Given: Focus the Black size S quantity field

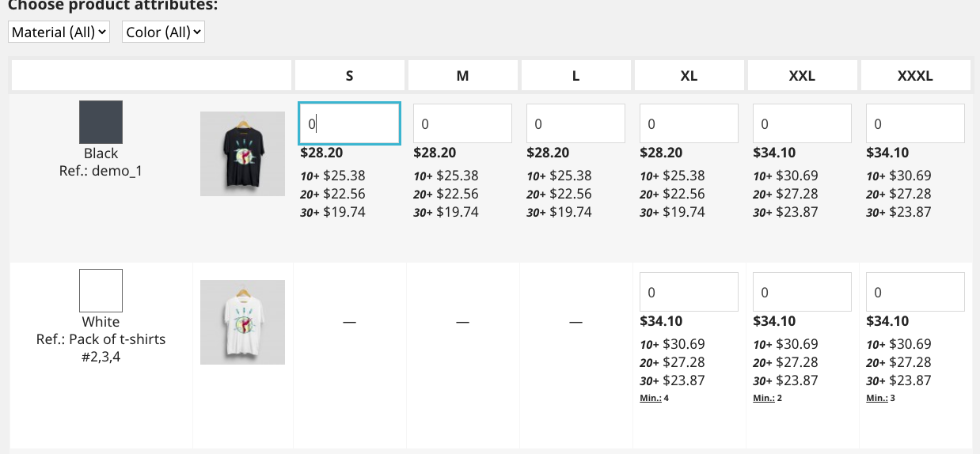Looking at the screenshot, I should (349, 123).
